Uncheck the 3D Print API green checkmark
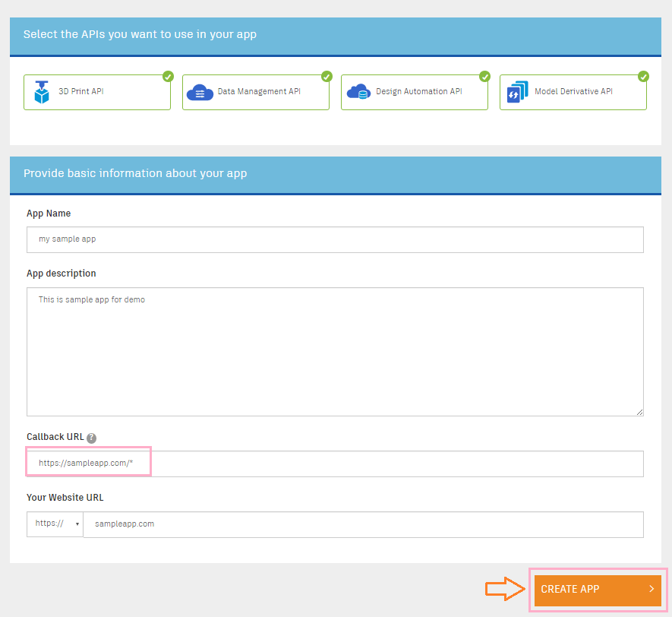The width and height of the screenshot is (672, 617). pyautogui.click(x=168, y=76)
